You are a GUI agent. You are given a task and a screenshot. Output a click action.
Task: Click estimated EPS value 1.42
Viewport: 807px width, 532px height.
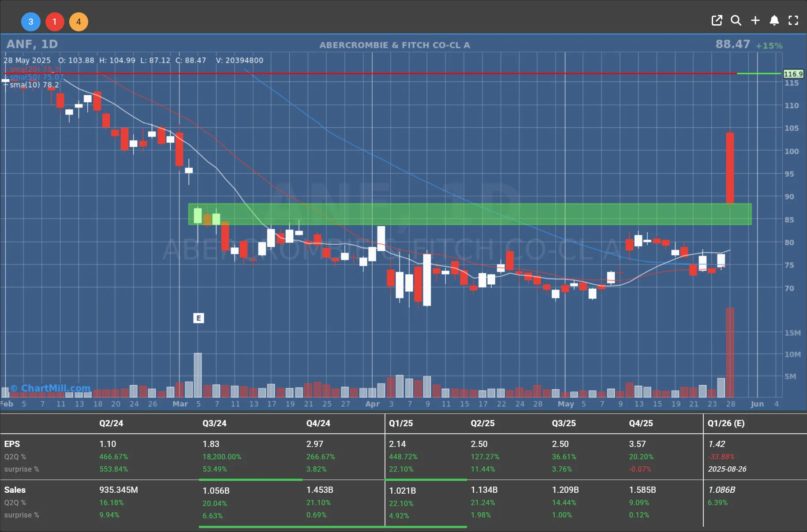(717, 444)
